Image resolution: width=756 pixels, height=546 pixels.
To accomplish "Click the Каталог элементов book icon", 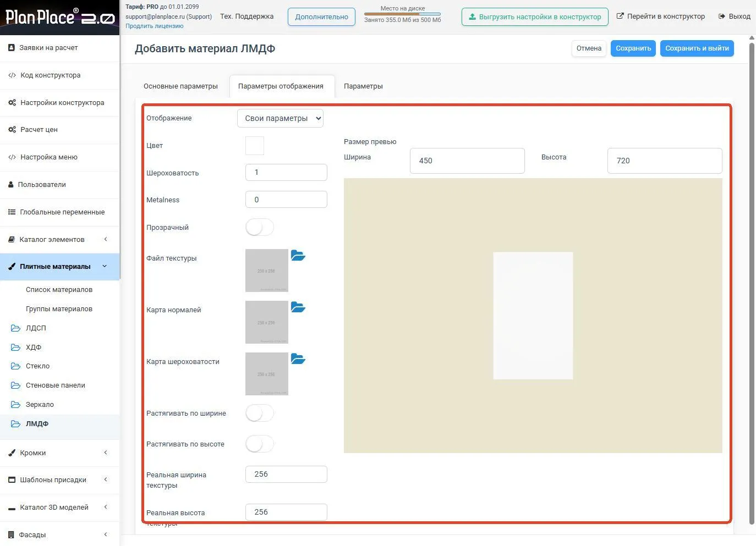I will click(x=12, y=240).
